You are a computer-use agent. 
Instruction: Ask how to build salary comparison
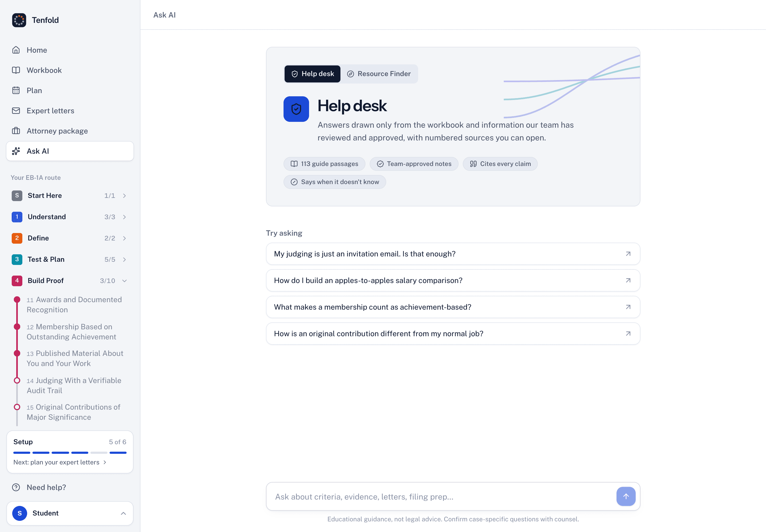point(453,281)
